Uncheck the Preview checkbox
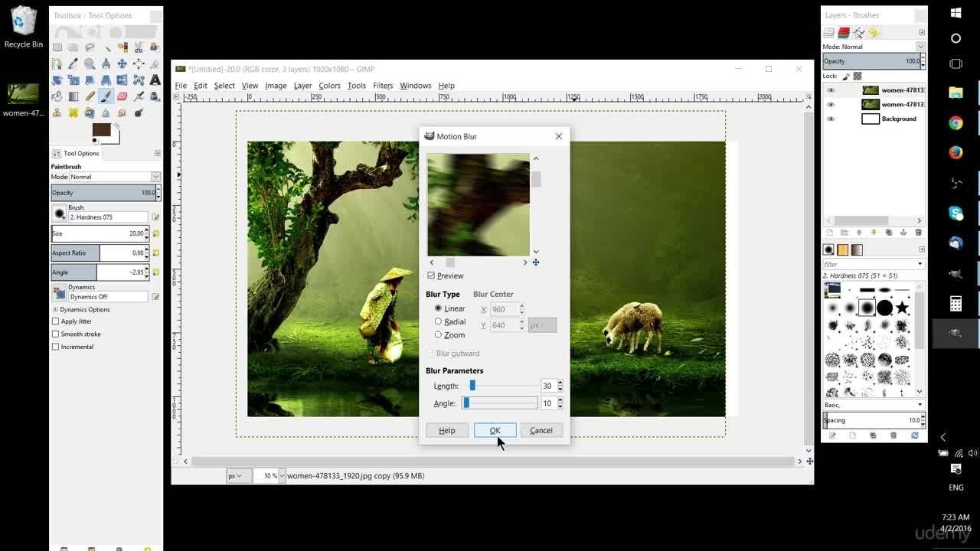 [x=431, y=275]
